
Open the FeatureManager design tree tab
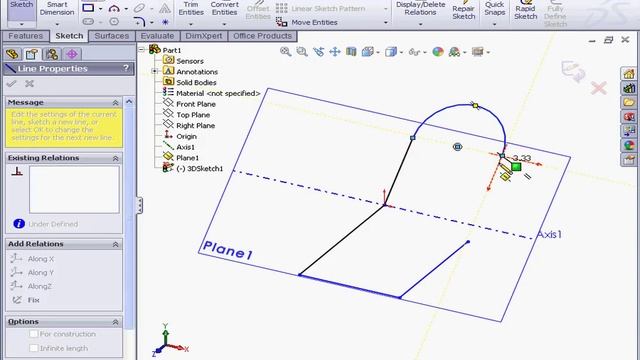[13, 54]
